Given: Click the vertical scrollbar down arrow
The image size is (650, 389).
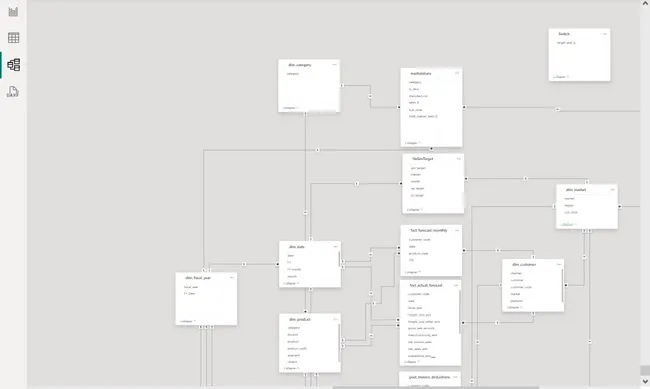Looking at the screenshot, I should click(x=645, y=382).
